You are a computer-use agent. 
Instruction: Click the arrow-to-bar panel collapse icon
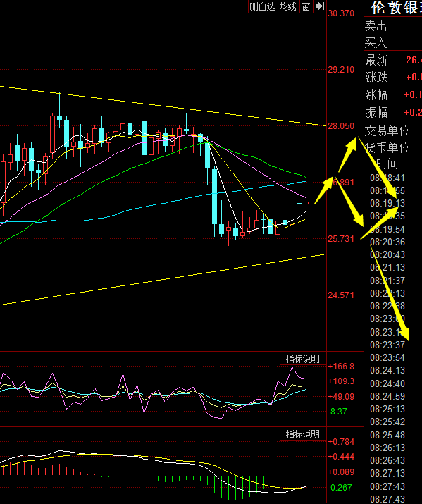click(320, 6)
